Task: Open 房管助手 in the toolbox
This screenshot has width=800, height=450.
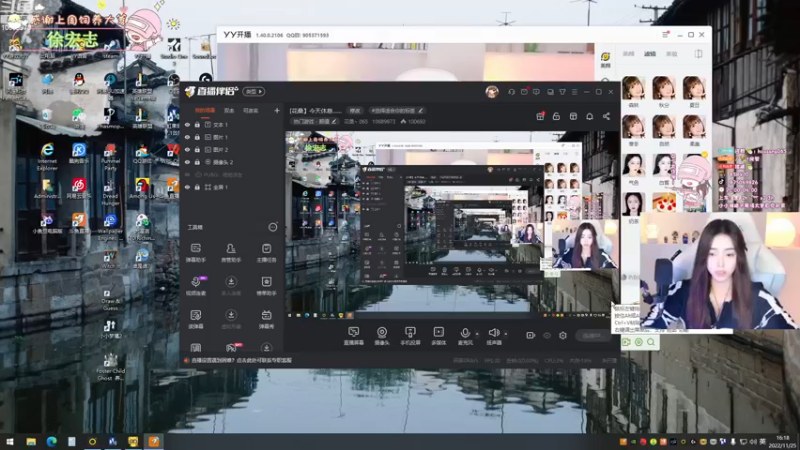Action: point(231,253)
